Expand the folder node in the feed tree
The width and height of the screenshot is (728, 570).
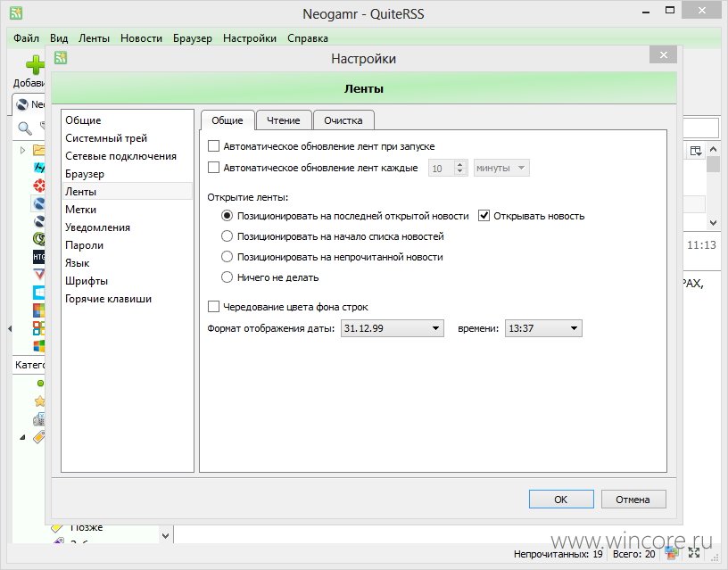tap(22, 150)
